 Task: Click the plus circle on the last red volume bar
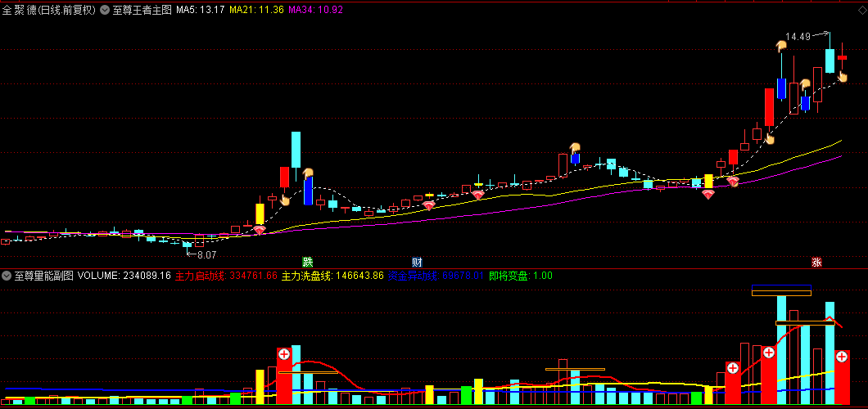coord(842,357)
